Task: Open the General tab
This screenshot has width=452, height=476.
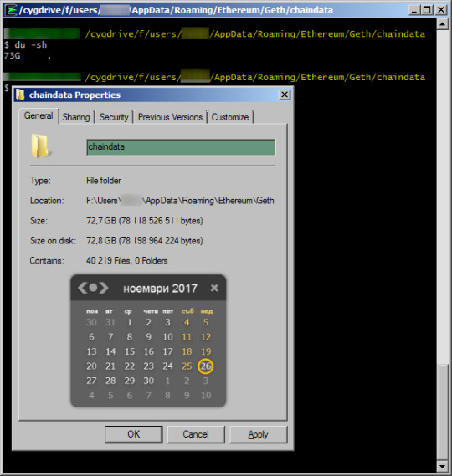Action: click(39, 116)
